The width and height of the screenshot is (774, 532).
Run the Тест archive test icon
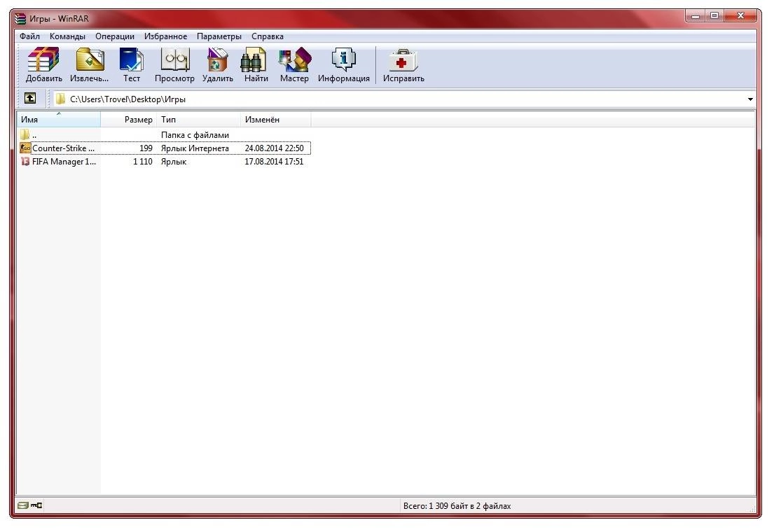click(131, 64)
